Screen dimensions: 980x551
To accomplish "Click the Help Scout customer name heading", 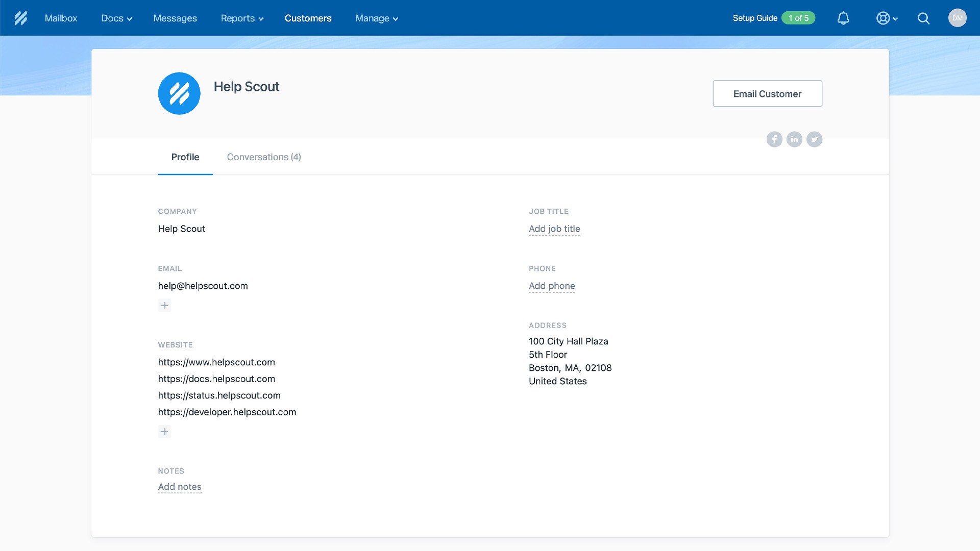I will tap(247, 87).
